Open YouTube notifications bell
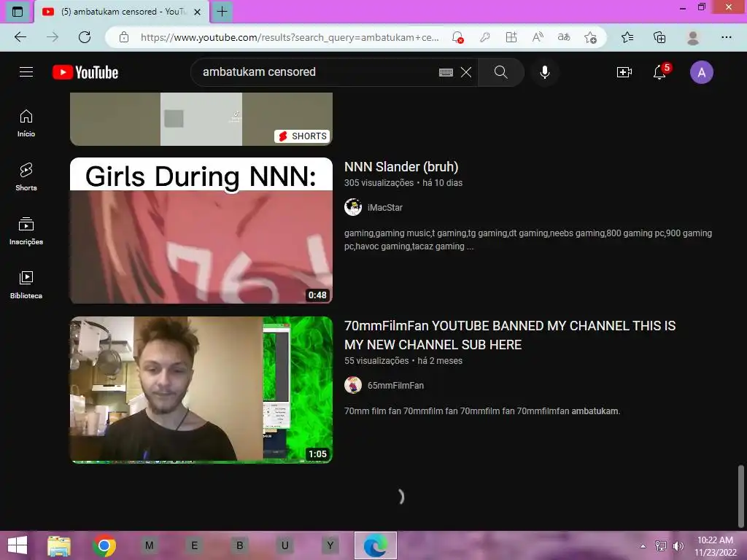Viewport: 747px width, 560px height. 660,72
